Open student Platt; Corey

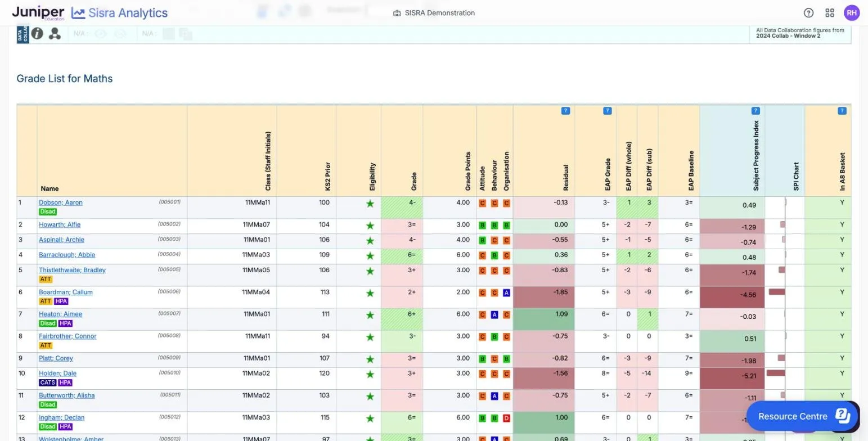tap(56, 358)
